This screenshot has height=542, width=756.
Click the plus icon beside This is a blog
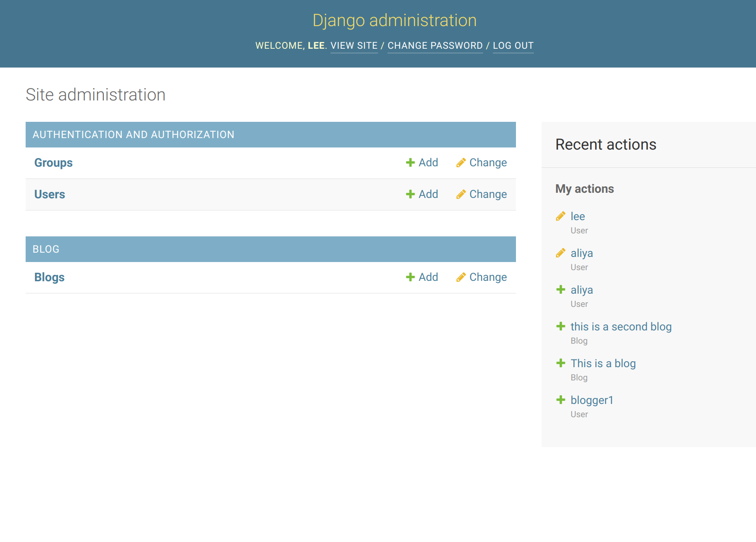(x=561, y=363)
